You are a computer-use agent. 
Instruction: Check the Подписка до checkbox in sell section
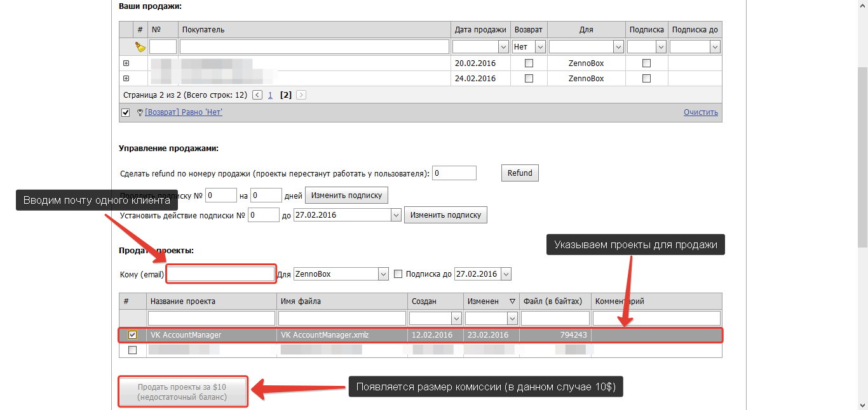398,274
